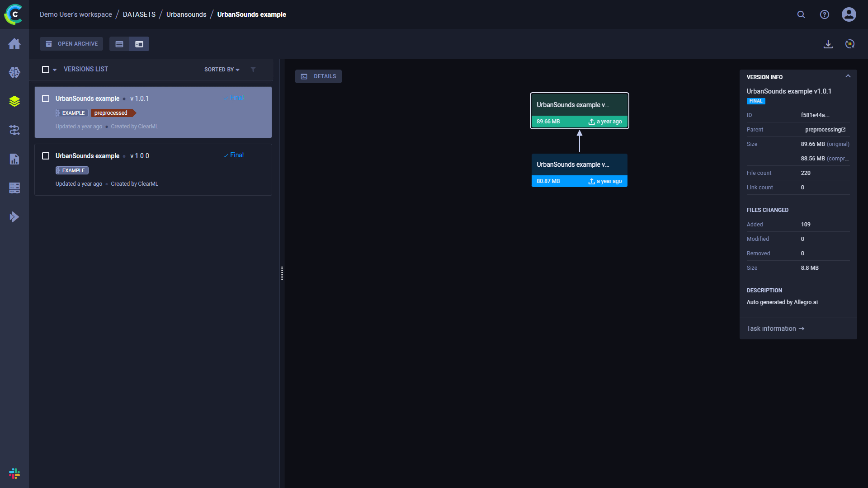The height and width of the screenshot is (488, 868).
Task: Open Workers and Queues from the sidebar
Action: (14, 188)
